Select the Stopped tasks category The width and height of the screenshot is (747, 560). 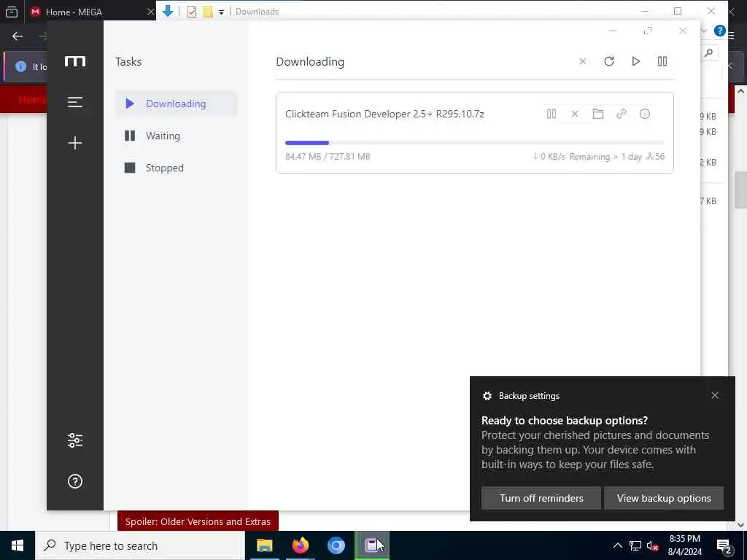pyautogui.click(x=176, y=168)
